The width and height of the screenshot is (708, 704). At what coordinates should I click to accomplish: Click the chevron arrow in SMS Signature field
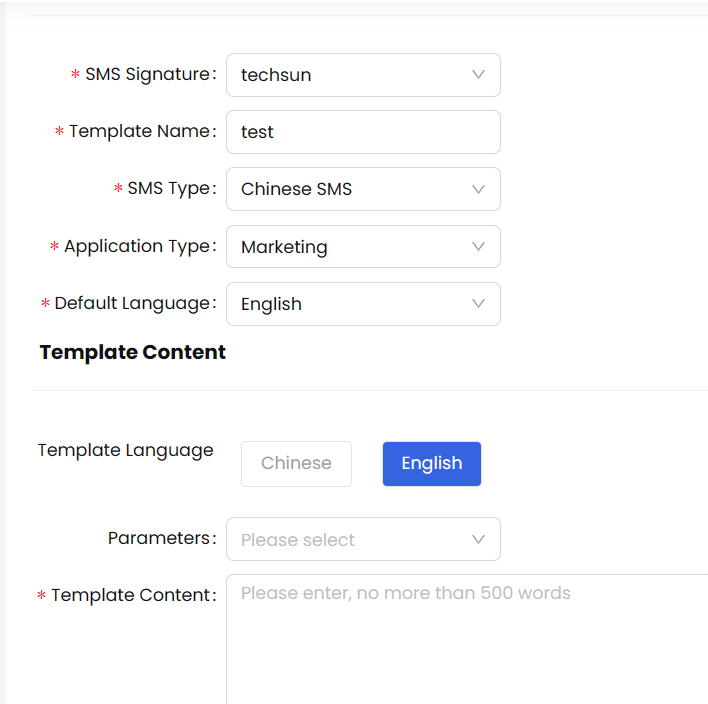click(478, 75)
